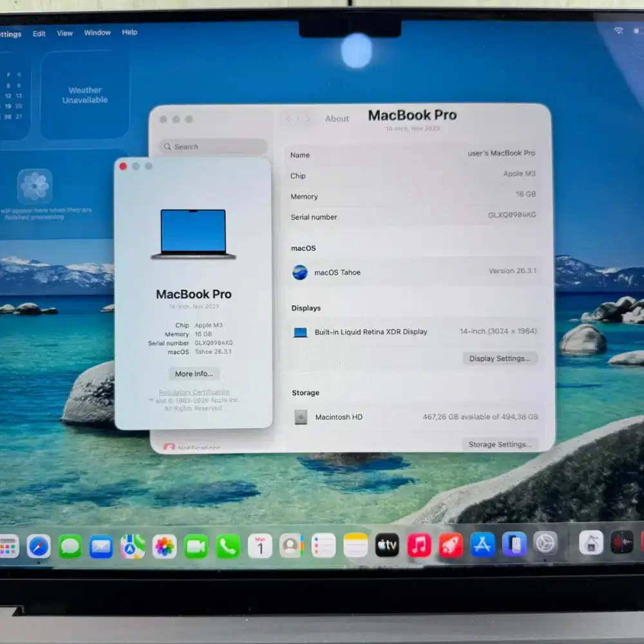Open Calendar icon in the Dock
Image resolution: width=644 pixels, height=644 pixels.
260,546
